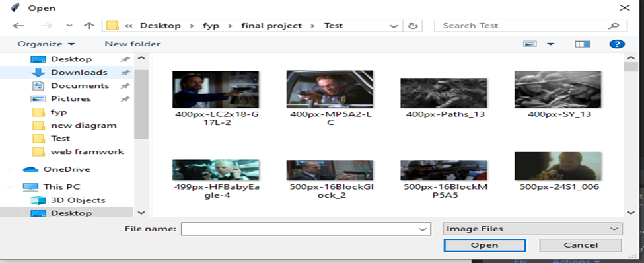
Task: Expand the Image Files type dropdown
Action: [532, 229]
